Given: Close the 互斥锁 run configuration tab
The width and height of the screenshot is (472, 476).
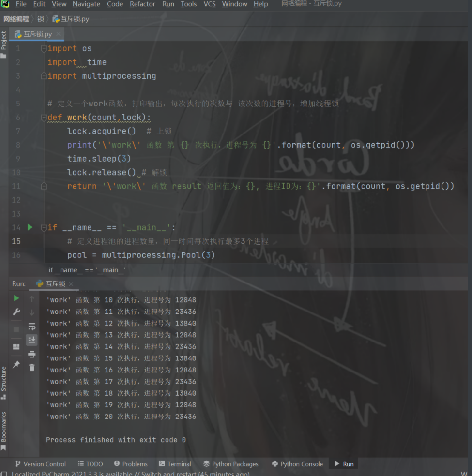Looking at the screenshot, I should [x=71, y=284].
